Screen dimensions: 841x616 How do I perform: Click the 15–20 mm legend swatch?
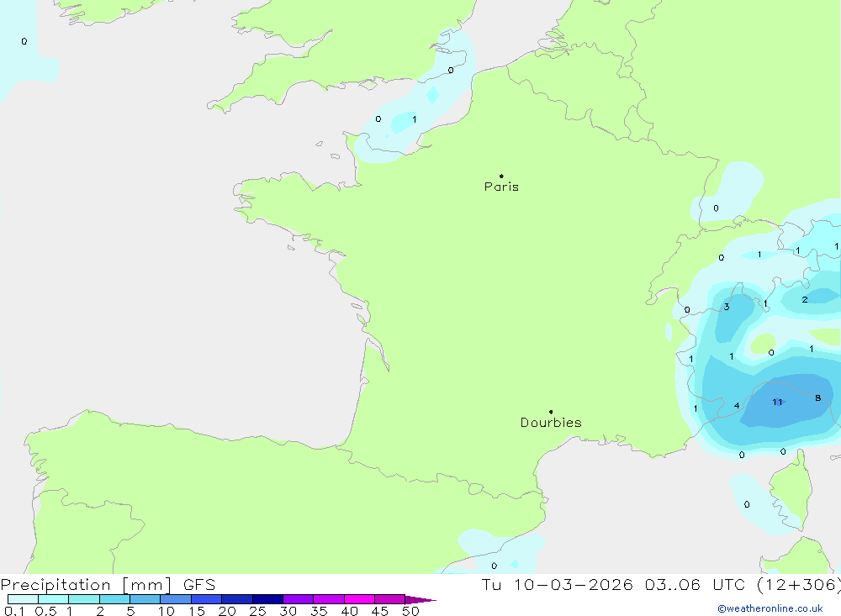point(207,599)
